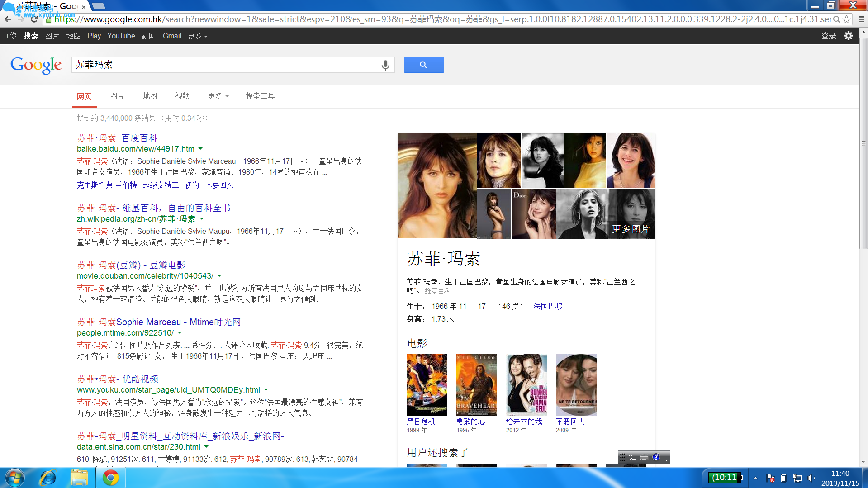Click the taskbar clock showing 11:40
Viewport: 868px width, 488px height.
[x=840, y=474]
